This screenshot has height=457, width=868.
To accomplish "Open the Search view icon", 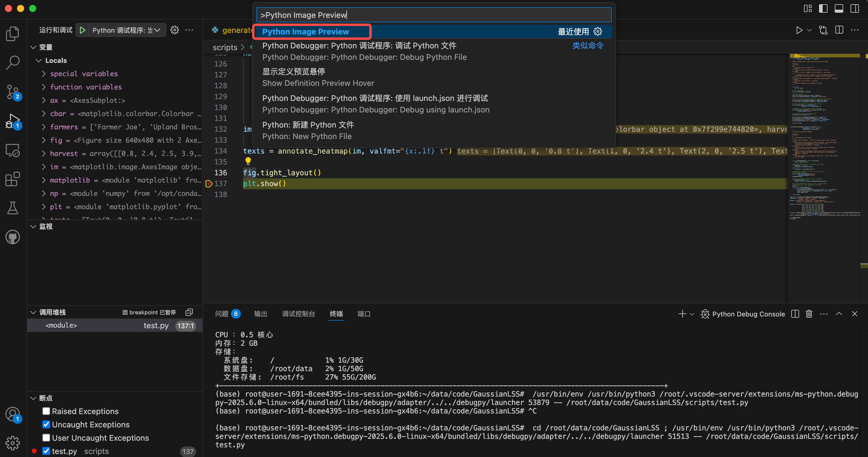I will click(x=13, y=63).
